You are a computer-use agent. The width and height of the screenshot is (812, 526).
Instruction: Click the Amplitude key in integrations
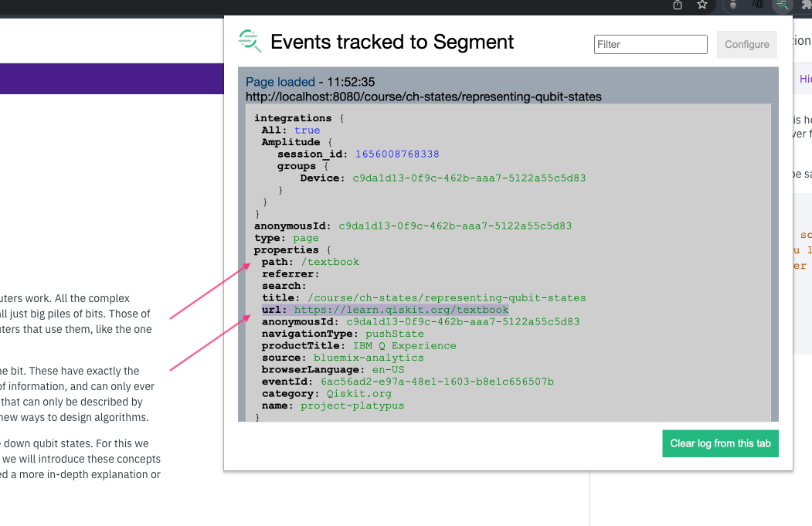click(290, 142)
